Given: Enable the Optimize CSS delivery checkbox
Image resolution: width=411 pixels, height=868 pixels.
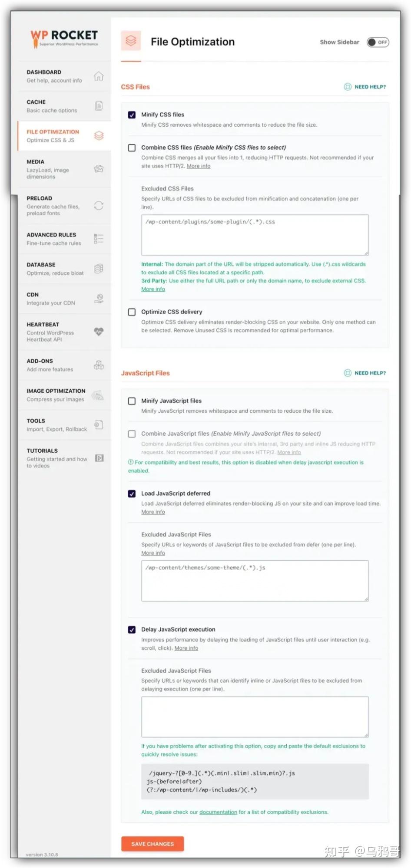Looking at the screenshot, I should pos(132,312).
